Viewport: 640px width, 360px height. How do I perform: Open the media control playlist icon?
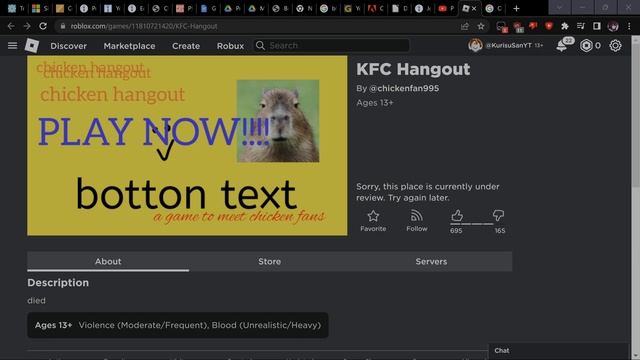[x=581, y=26]
